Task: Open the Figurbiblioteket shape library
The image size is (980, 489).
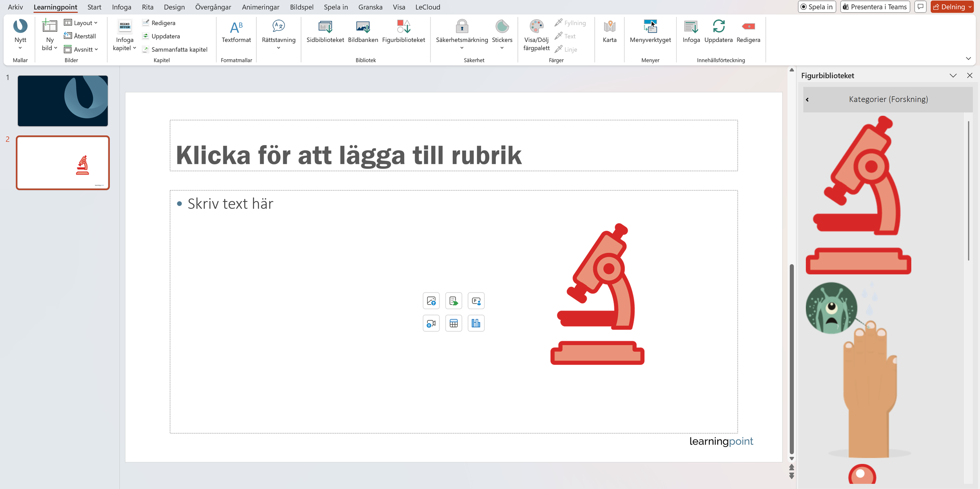Action: coord(403,31)
